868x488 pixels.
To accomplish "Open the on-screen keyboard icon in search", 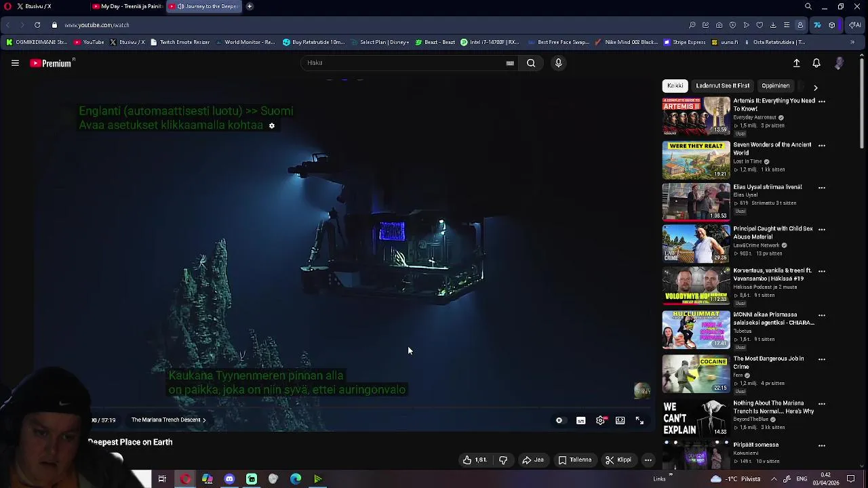I will tap(510, 63).
